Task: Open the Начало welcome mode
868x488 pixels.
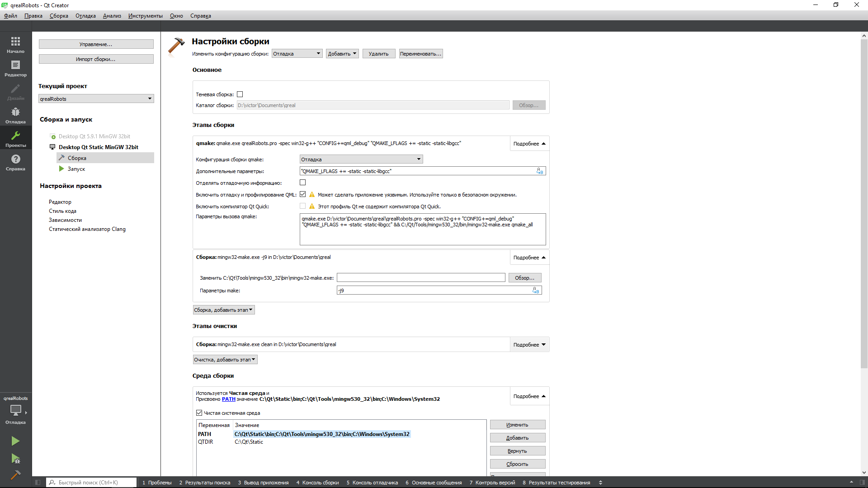Action: click(x=15, y=45)
